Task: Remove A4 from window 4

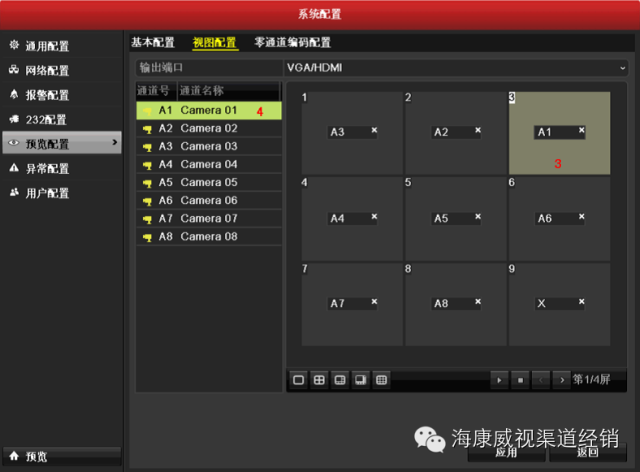Action: click(x=374, y=216)
